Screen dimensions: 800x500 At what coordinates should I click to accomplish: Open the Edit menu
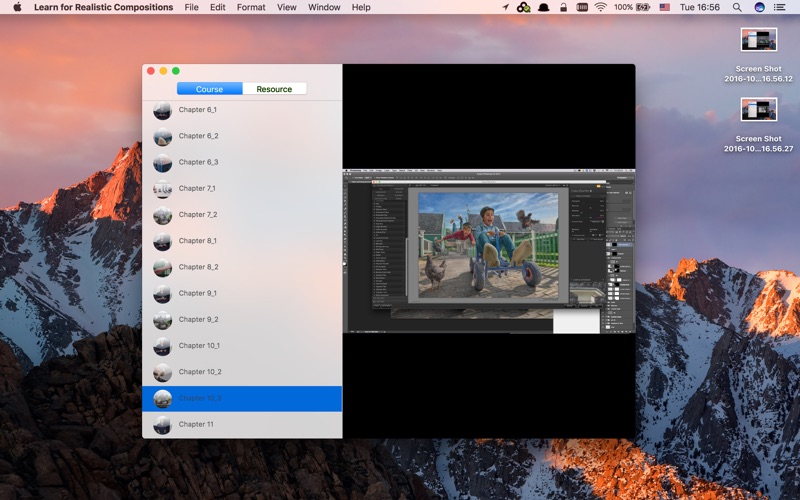coord(217,7)
